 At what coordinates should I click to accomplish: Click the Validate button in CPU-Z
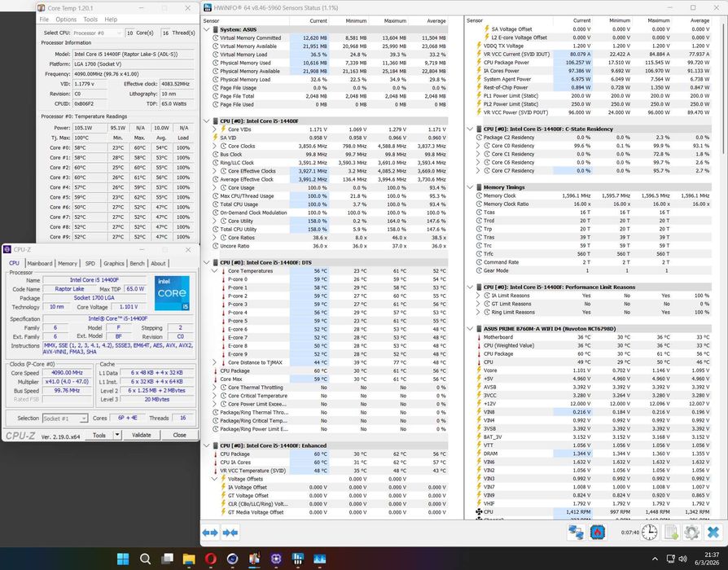[142, 435]
